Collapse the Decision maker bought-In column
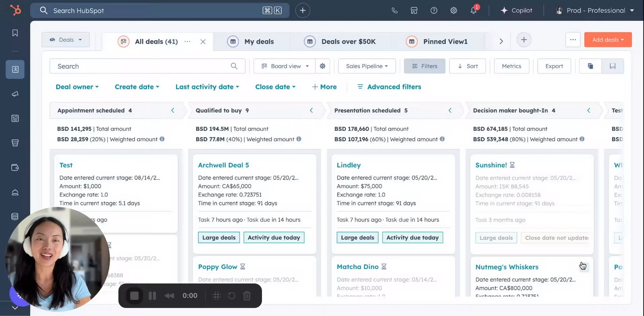The image size is (644, 316). [x=589, y=111]
